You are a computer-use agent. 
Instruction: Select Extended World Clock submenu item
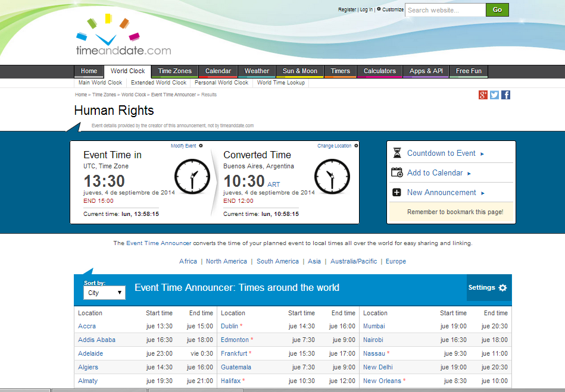pyautogui.click(x=158, y=83)
